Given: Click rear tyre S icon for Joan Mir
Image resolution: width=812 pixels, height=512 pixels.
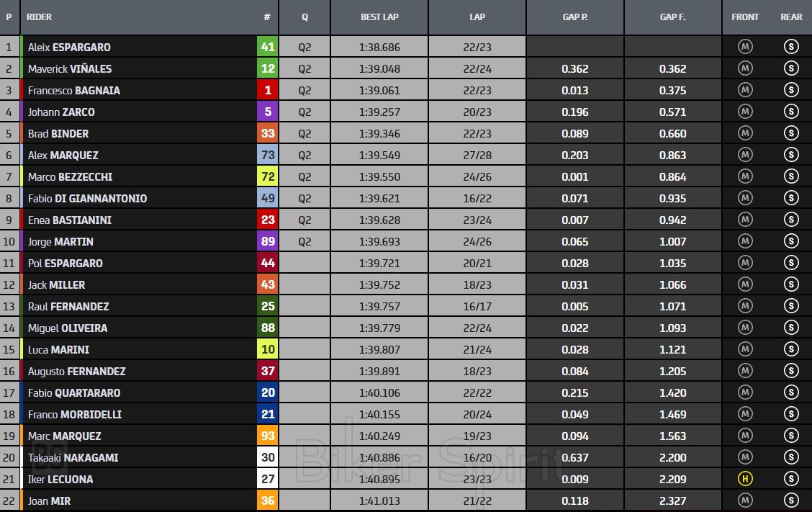Looking at the screenshot, I should pos(791,501).
